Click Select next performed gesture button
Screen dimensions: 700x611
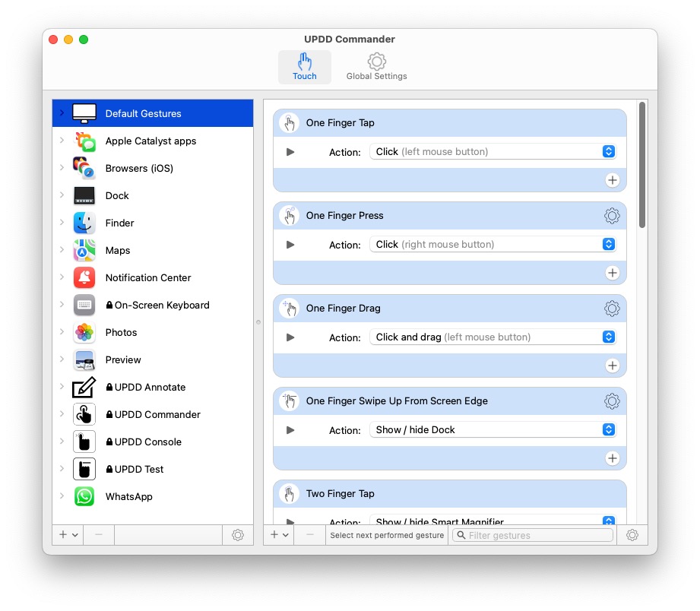(x=387, y=535)
